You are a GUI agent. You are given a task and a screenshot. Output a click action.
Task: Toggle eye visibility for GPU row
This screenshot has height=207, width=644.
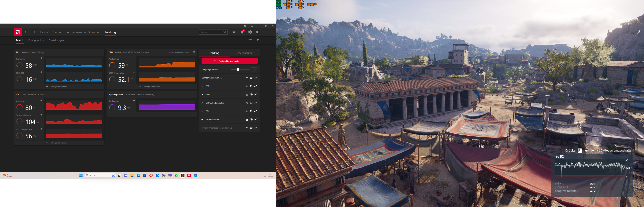[x=251, y=95]
